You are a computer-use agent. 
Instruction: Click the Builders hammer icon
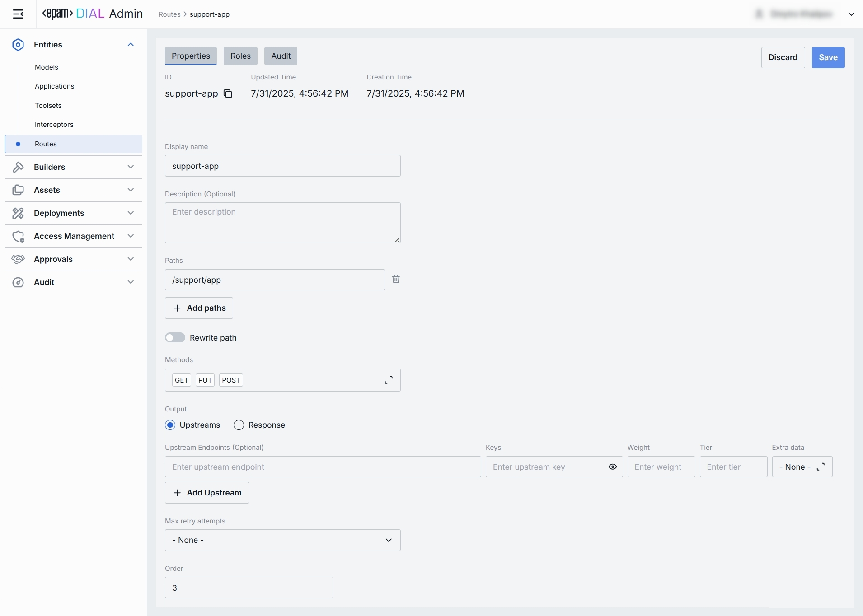click(x=18, y=167)
